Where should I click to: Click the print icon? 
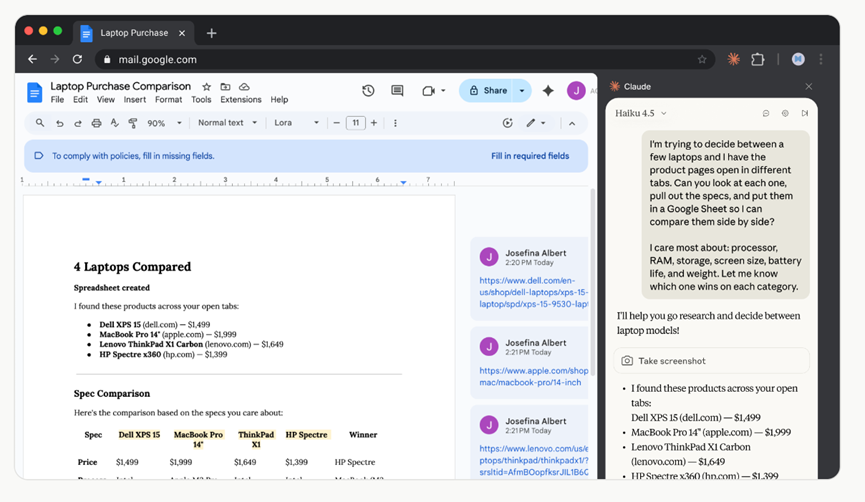point(97,123)
